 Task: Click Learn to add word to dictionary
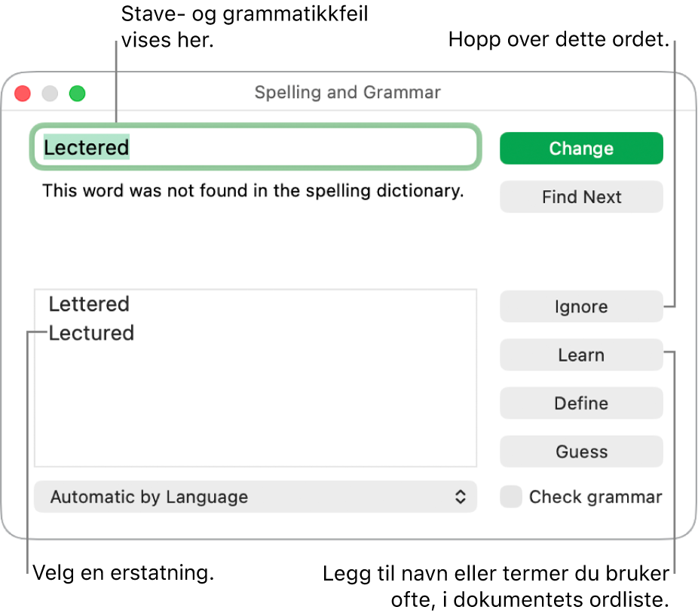point(581,355)
